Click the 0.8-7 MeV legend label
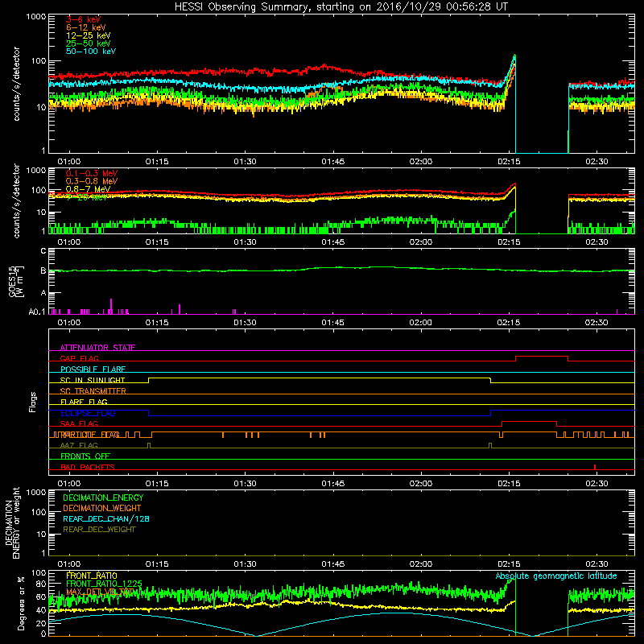This screenshot has height=644, width=644. click(88, 189)
